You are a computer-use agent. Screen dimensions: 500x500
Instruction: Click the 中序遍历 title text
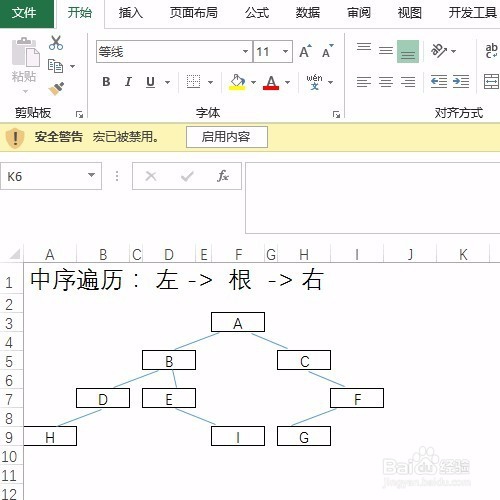point(76,280)
